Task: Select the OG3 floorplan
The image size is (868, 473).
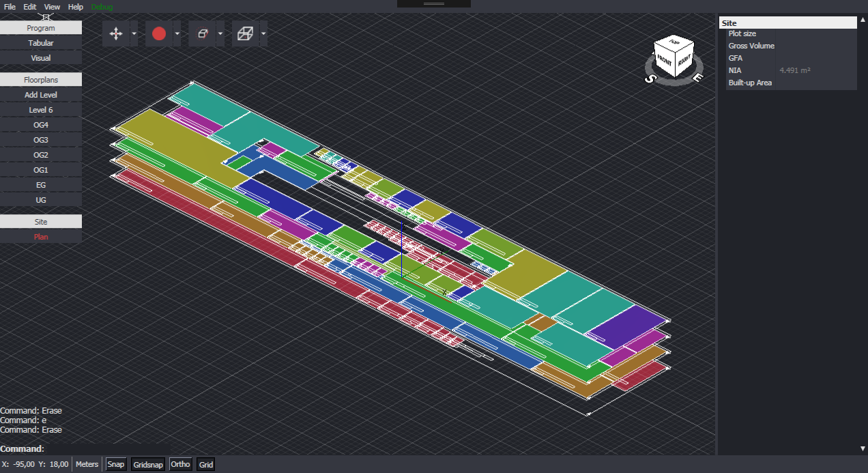Action: click(x=41, y=140)
